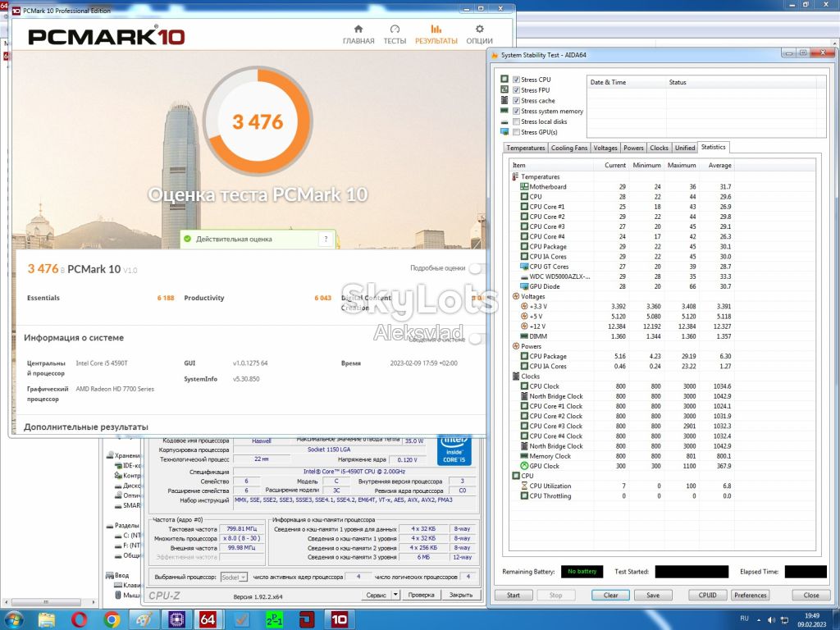
Task: Switch to the Cooling Fans tab
Action: [569, 148]
